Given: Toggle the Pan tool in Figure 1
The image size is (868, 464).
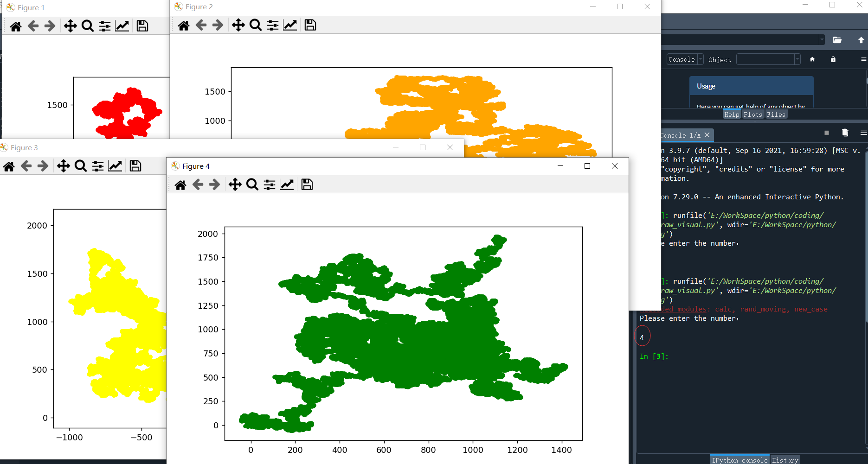Looking at the screenshot, I should [x=71, y=26].
